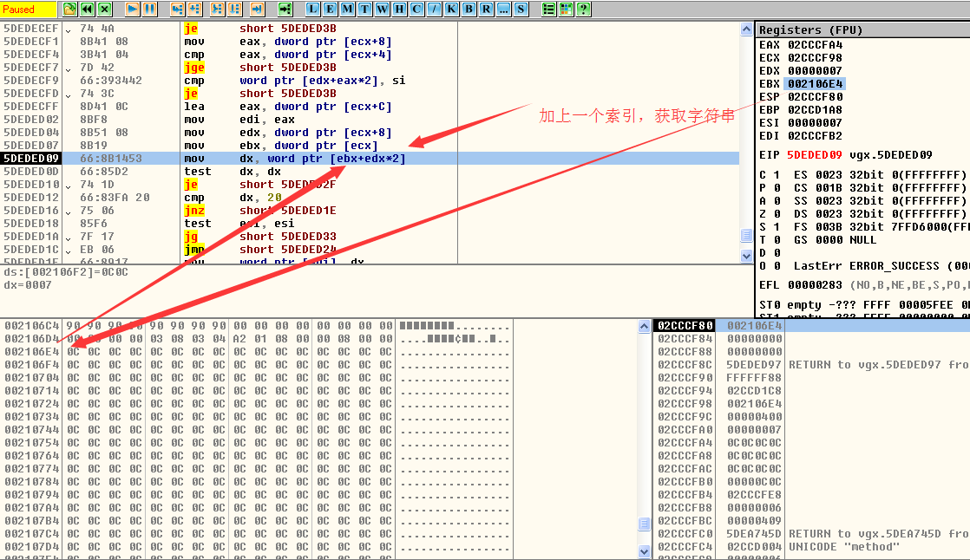Run the paused program
Image resolution: width=970 pixels, height=560 pixels.
click(133, 9)
